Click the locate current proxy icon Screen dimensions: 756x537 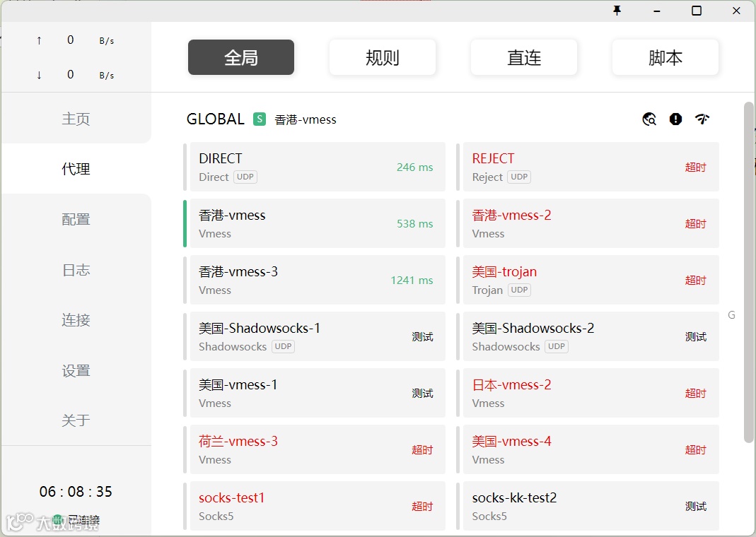click(x=649, y=119)
